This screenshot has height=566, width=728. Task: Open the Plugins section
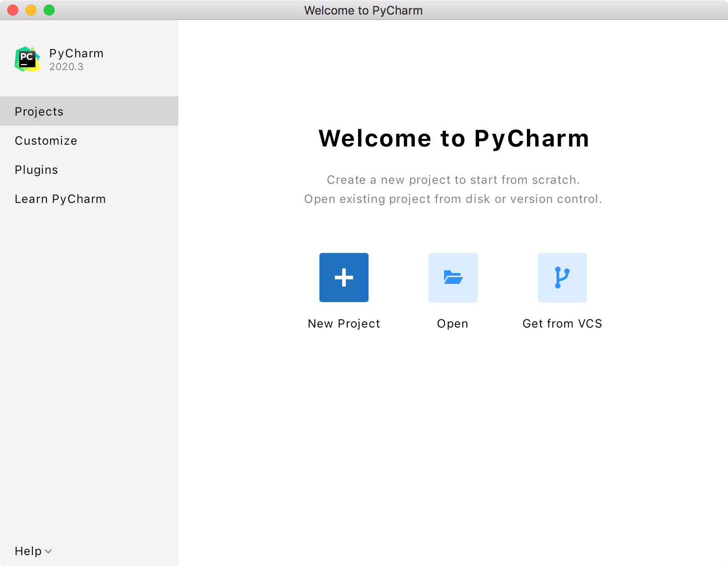(x=36, y=170)
